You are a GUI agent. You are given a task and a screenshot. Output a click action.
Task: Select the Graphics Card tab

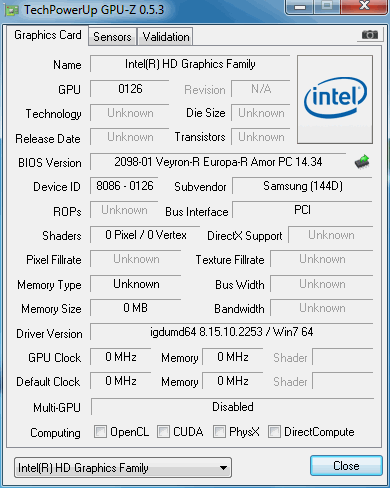pyautogui.click(x=48, y=35)
